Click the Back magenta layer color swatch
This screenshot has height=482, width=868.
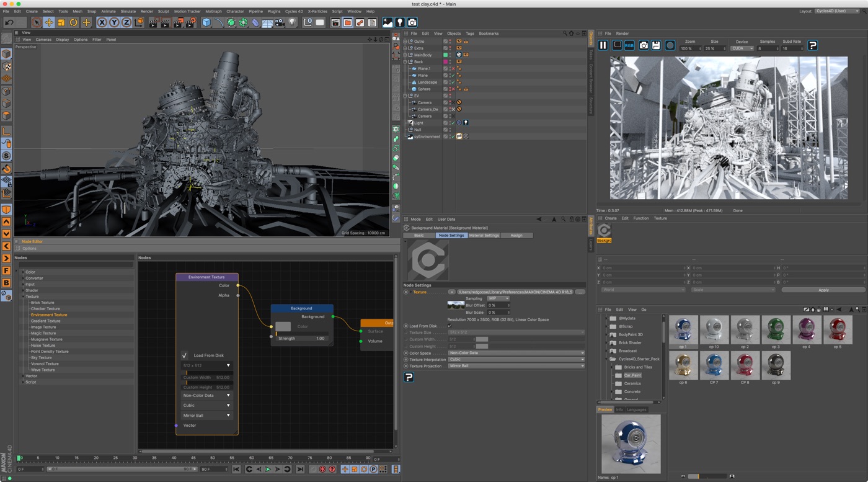[445, 62]
